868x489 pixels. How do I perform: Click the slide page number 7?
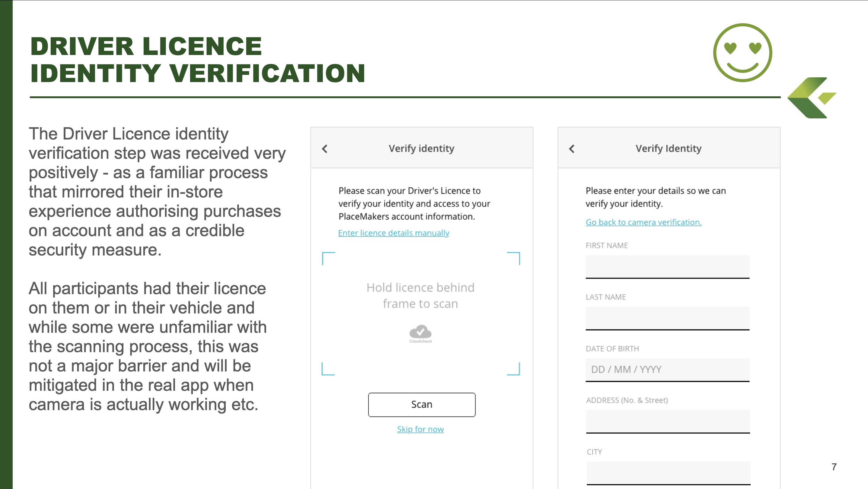pos(834,467)
